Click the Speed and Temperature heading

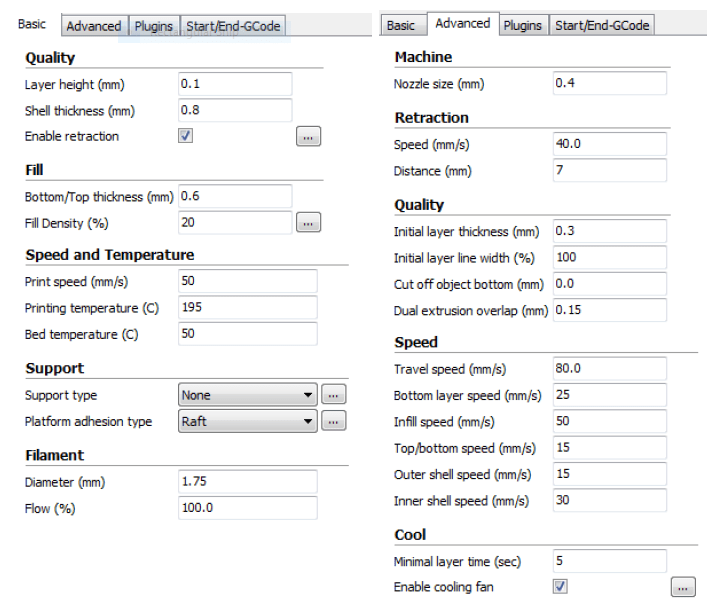click(110, 255)
